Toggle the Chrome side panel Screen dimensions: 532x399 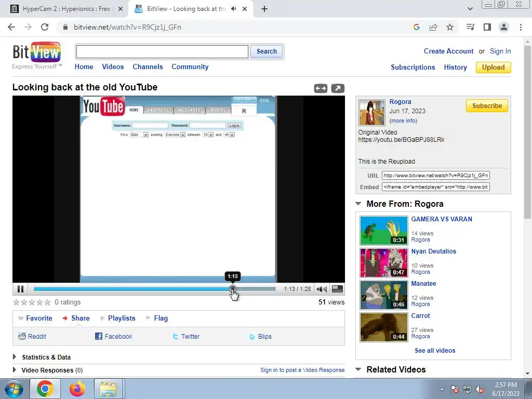487,27
